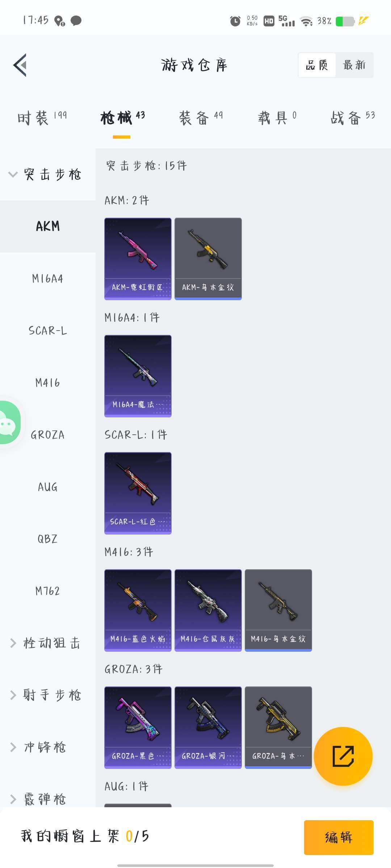The image size is (391, 868).
Task: Tap the 编辑 button
Action: point(339,838)
